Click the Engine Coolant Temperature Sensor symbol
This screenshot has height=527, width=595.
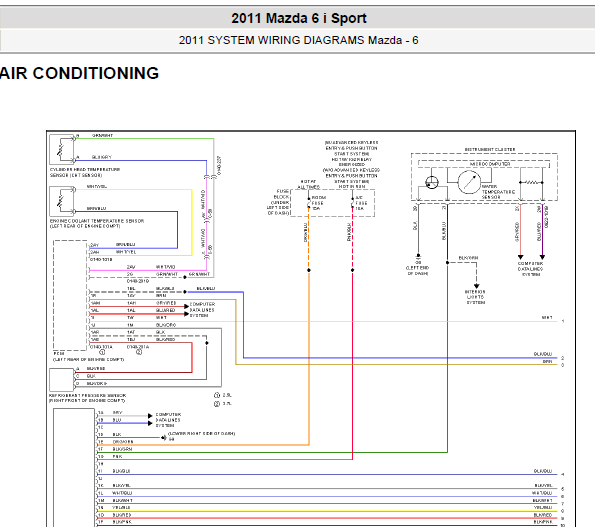tap(62, 201)
